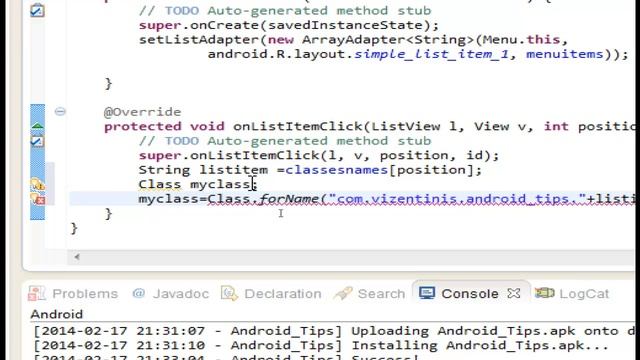Open the Declaration tab
This screenshot has width=640, height=360.
(271, 293)
